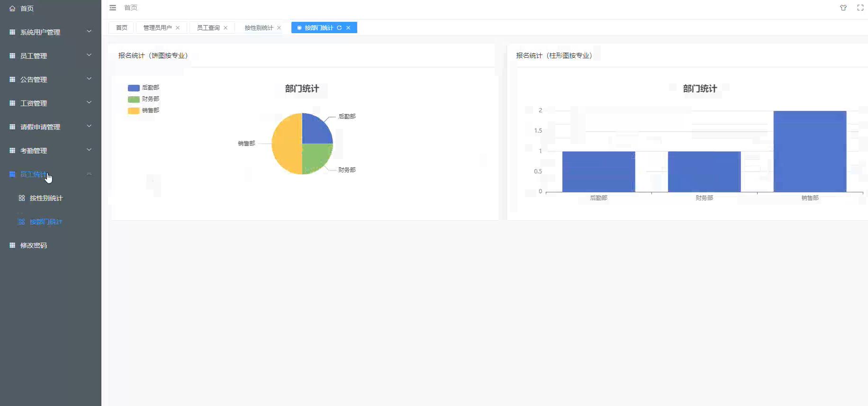Click the 销售部 x-axis label under bar chart
The height and width of the screenshot is (406, 868).
(810, 198)
